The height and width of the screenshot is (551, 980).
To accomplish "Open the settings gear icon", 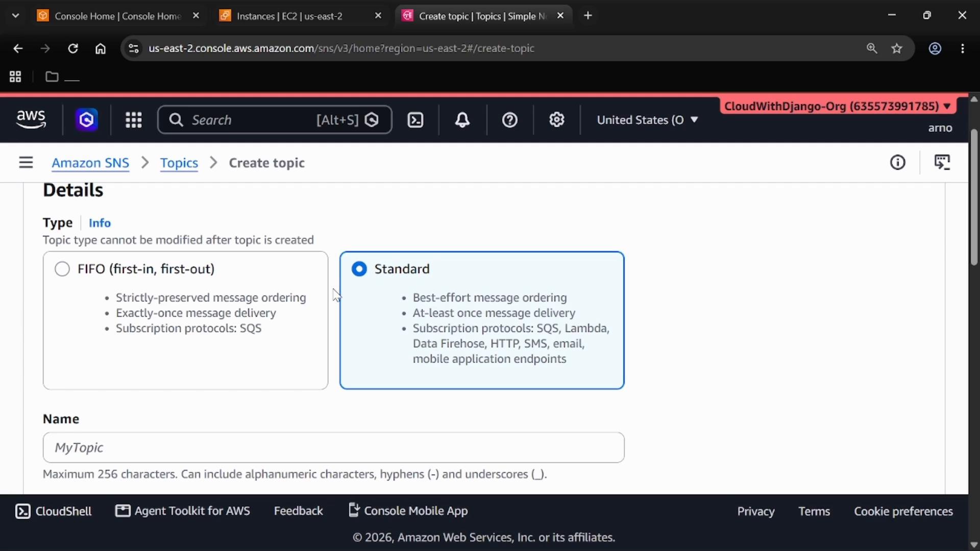I will click(557, 120).
